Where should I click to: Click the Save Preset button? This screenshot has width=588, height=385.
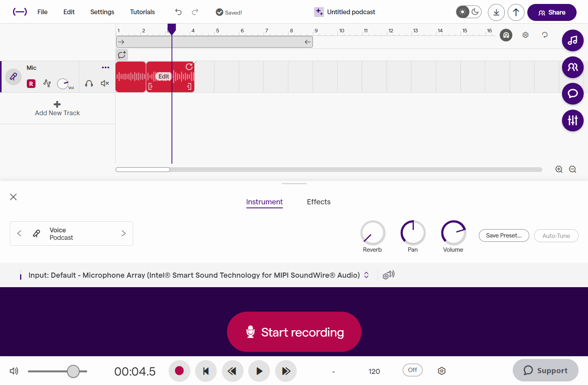click(x=504, y=235)
